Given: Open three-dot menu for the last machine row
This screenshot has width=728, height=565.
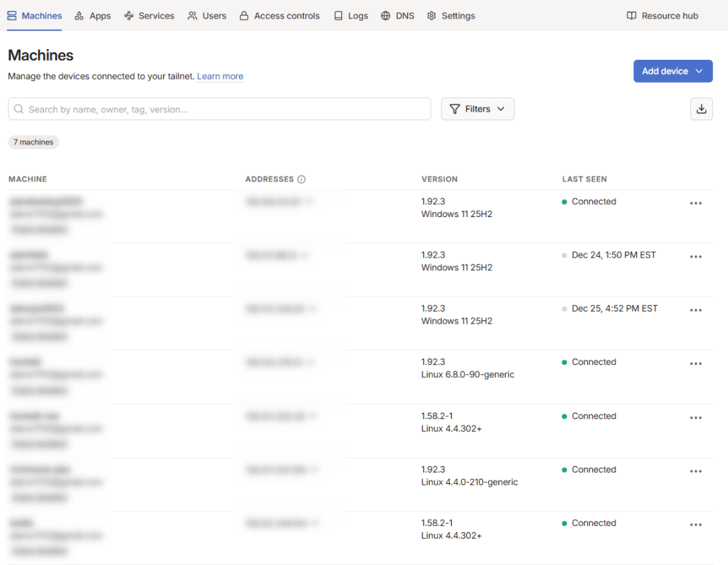Looking at the screenshot, I should pyautogui.click(x=695, y=524).
